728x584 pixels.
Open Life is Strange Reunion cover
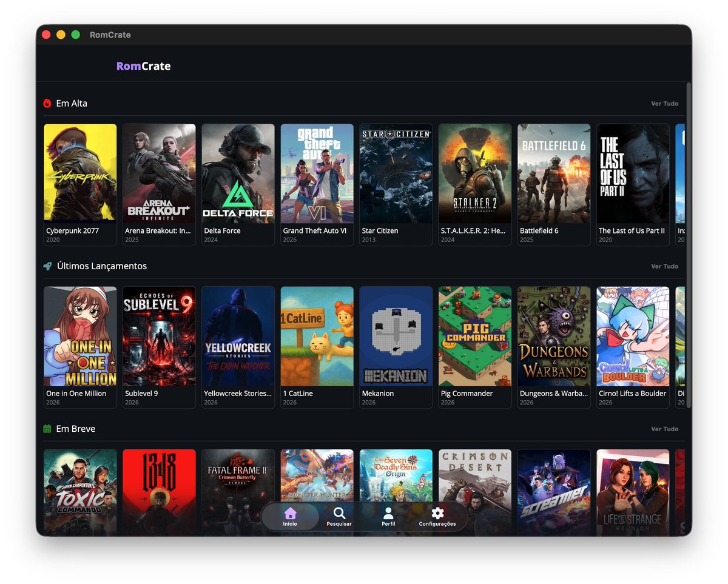point(633,492)
